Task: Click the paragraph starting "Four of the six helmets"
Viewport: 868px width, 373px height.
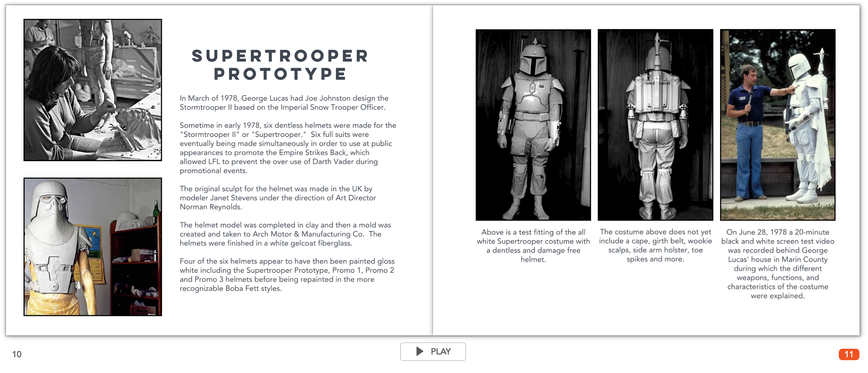Action: click(287, 275)
